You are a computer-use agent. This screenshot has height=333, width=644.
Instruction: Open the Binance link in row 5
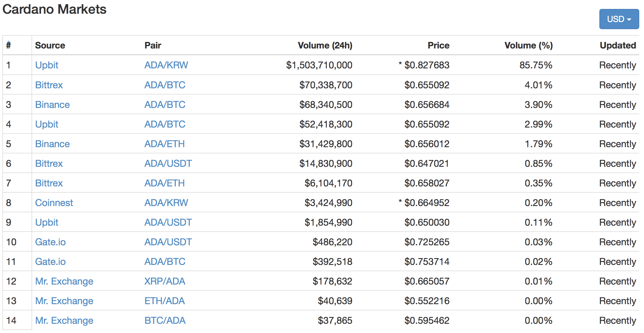coord(52,144)
